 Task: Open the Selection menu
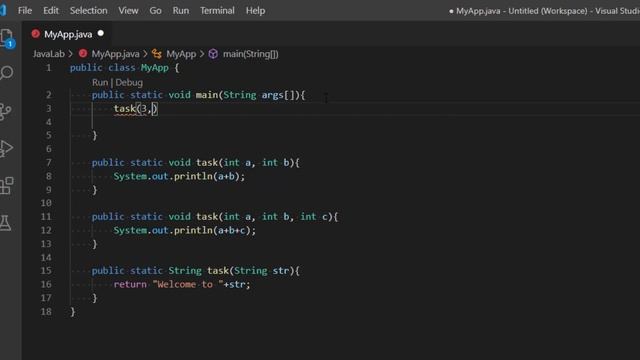coord(89,11)
